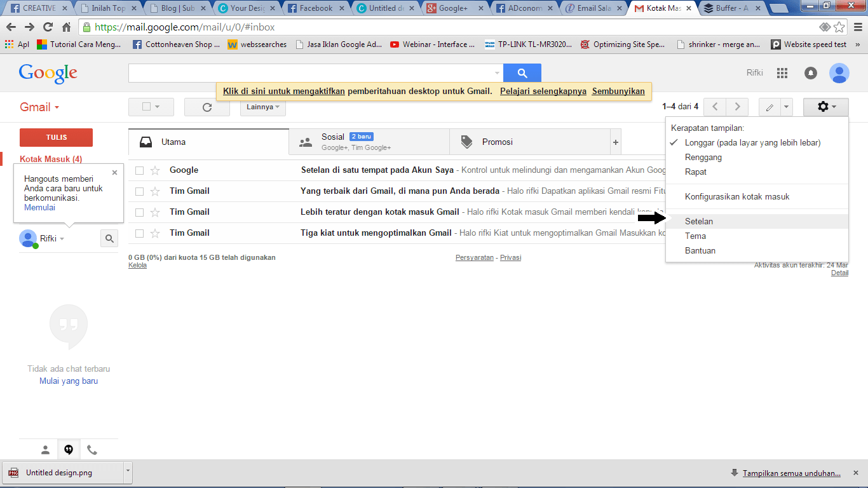The height and width of the screenshot is (488, 868).
Task: Tick checkbox for 'Yang terbaik dari Gmail' email
Action: pyautogui.click(x=139, y=191)
